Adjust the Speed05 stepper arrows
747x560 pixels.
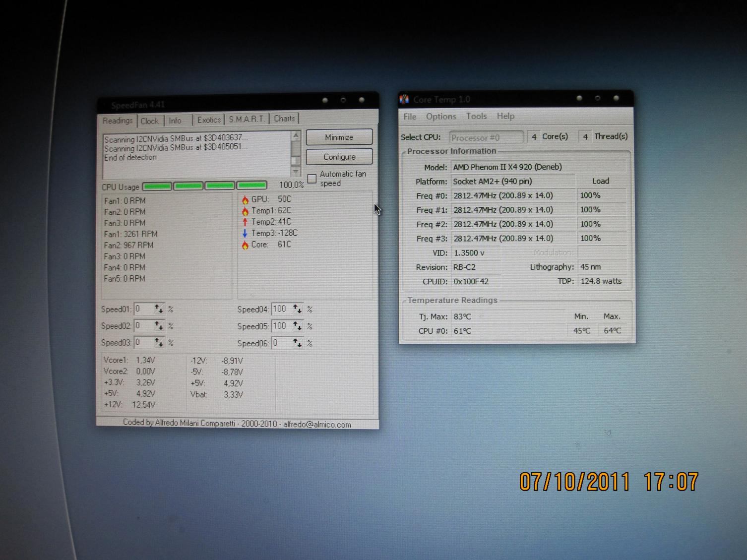297,326
